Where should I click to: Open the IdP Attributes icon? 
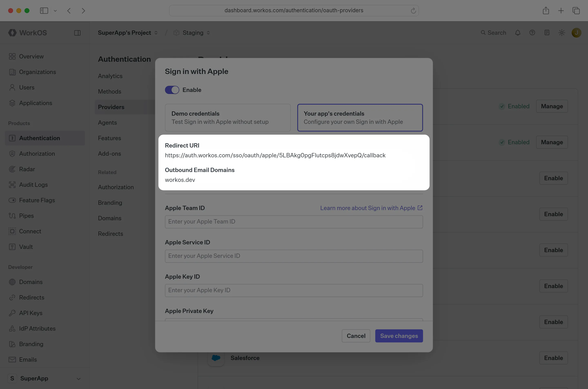(12, 329)
